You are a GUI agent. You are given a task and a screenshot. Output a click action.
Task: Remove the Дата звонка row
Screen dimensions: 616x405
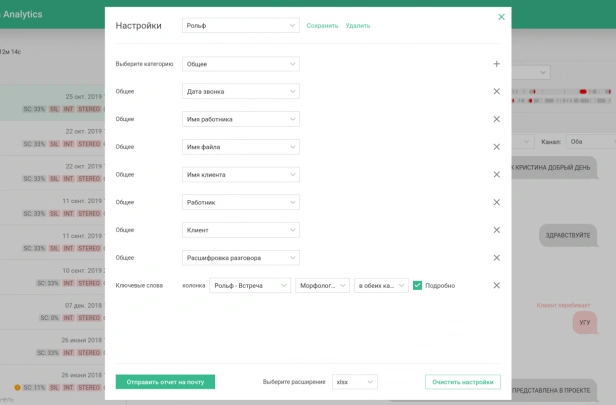tap(497, 91)
